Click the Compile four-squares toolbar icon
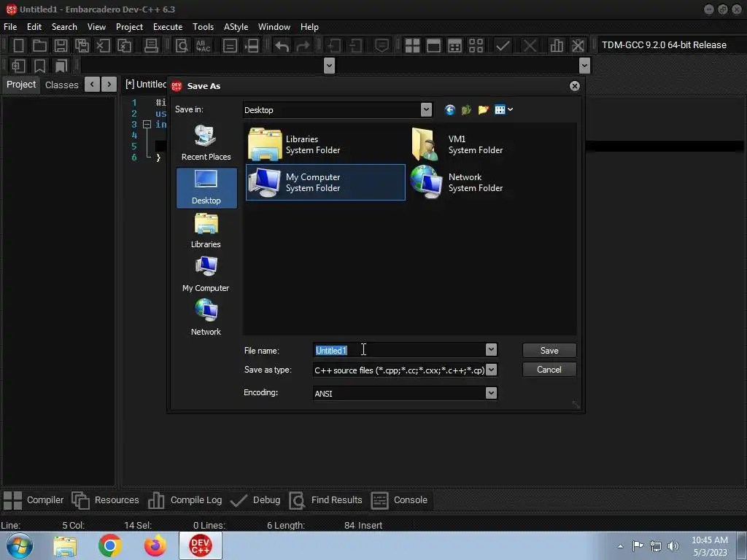This screenshot has width=747, height=560. [x=412, y=46]
